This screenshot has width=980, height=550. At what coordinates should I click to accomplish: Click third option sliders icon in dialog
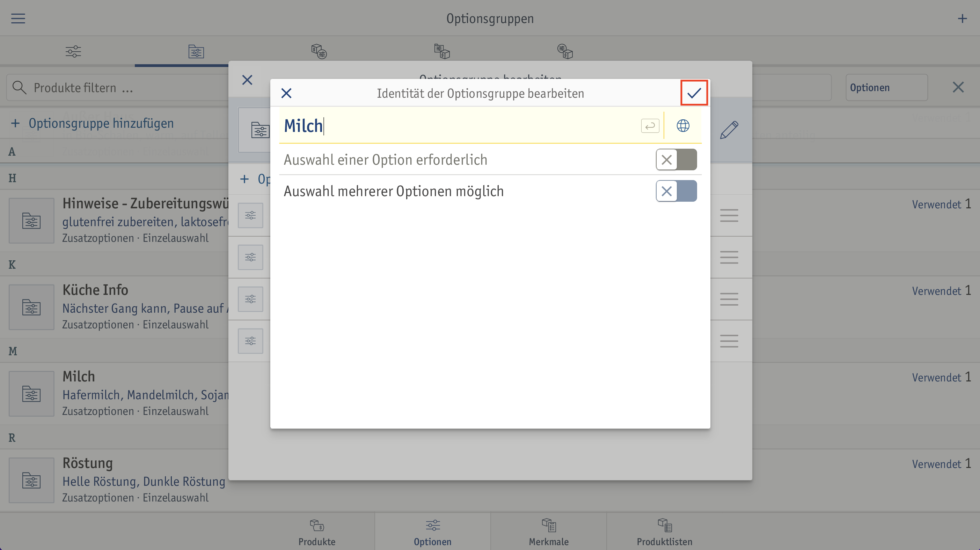(250, 299)
